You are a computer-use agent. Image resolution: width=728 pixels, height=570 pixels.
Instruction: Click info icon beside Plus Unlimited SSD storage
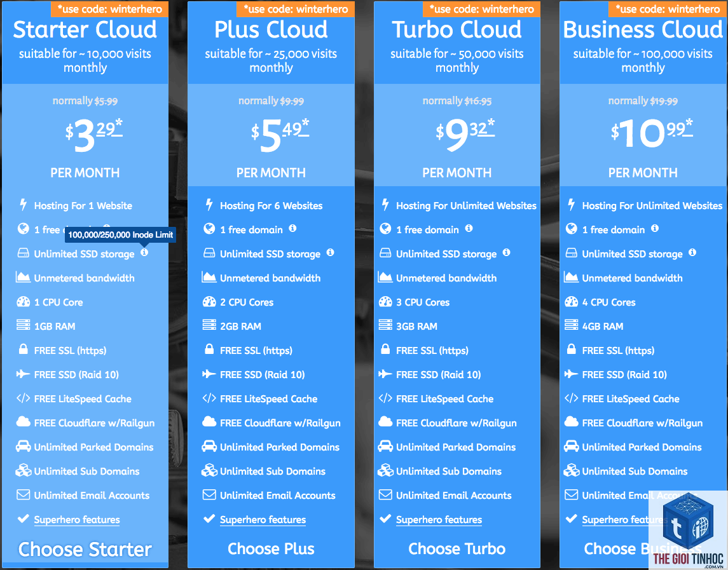click(x=330, y=252)
